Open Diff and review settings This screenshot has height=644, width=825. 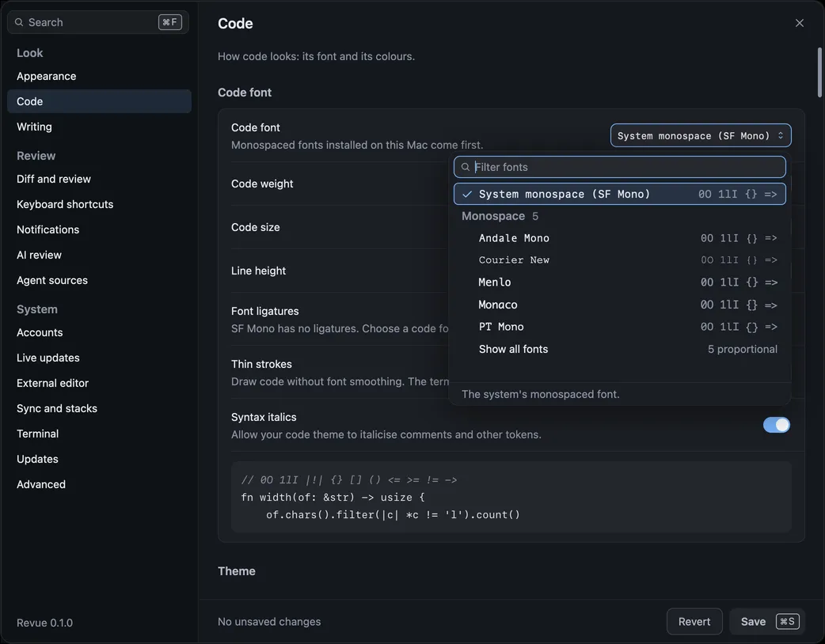(x=99, y=179)
